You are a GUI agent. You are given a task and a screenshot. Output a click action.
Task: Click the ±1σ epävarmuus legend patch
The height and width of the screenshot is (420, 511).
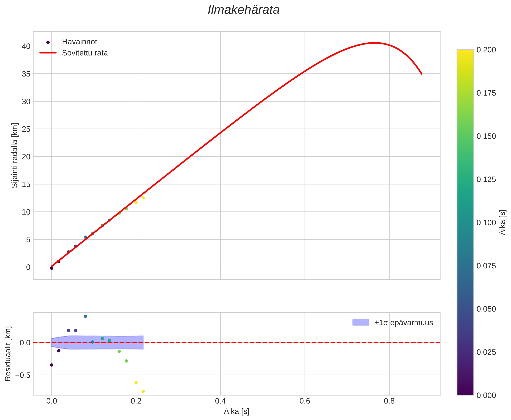click(360, 323)
